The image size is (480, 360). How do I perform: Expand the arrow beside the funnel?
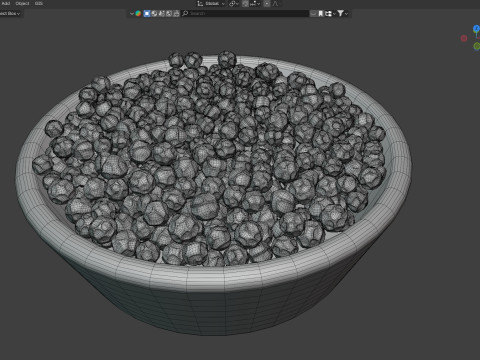click(347, 14)
